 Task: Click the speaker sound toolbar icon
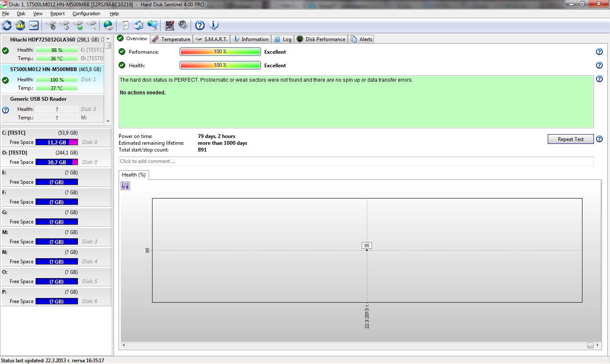[x=183, y=25]
